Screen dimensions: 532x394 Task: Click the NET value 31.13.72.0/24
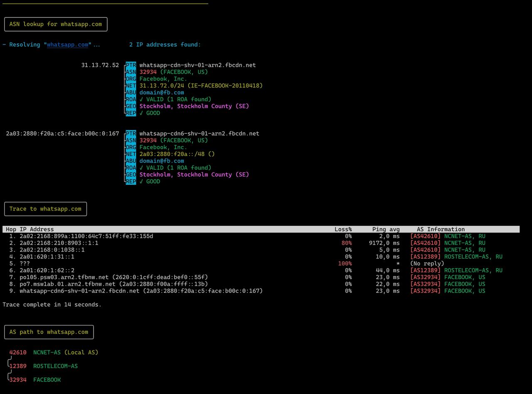point(162,86)
